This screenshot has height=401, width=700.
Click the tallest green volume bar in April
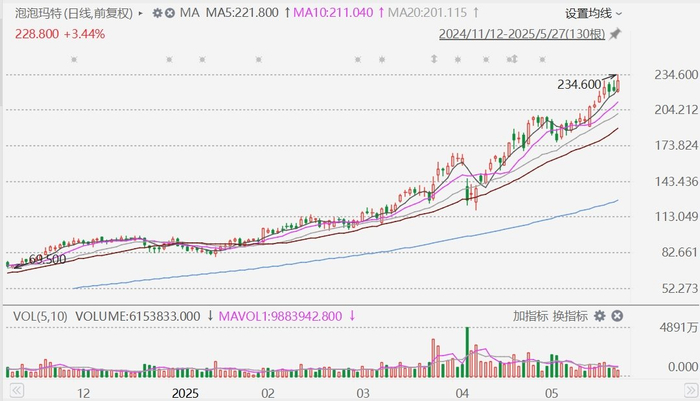point(467,352)
